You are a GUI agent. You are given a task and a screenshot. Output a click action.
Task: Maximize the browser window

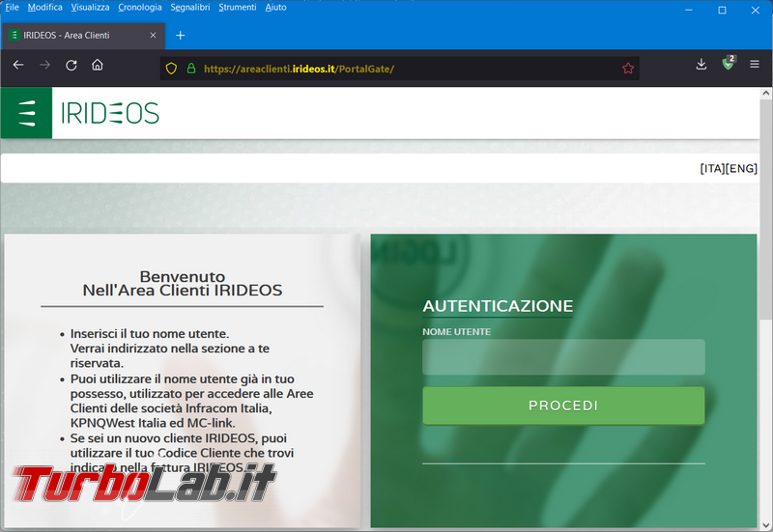[722, 10]
